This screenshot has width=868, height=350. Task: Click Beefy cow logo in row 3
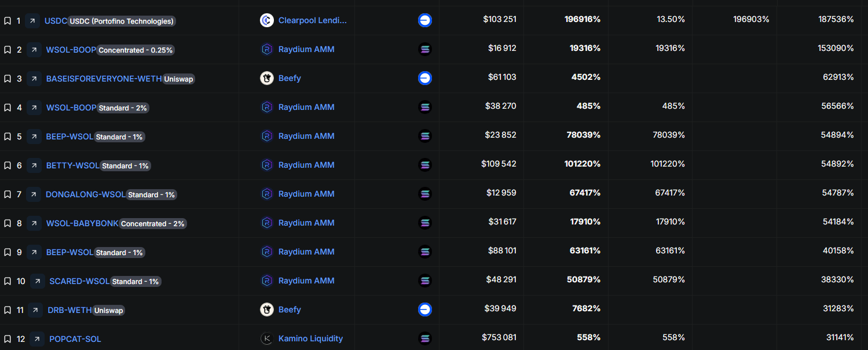tap(266, 78)
